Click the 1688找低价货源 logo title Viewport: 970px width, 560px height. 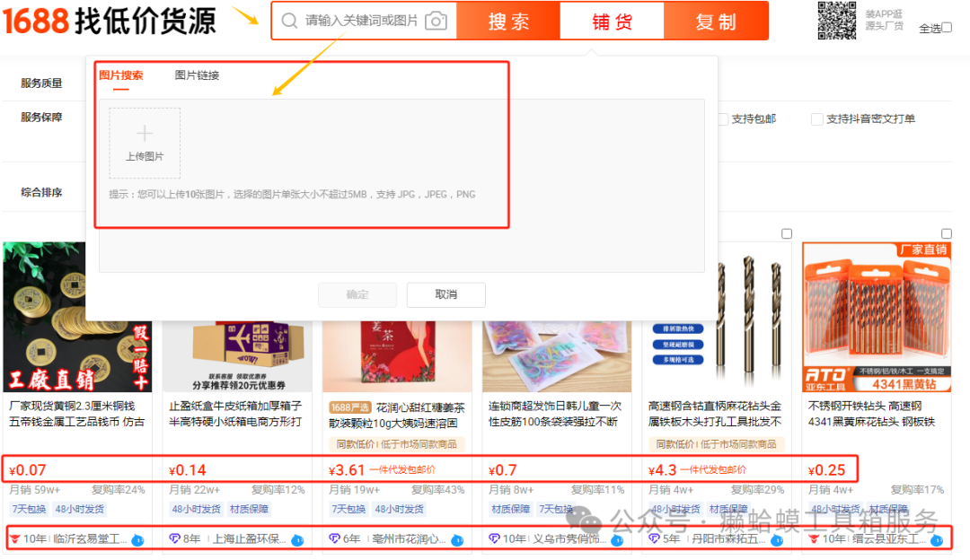click(110, 21)
